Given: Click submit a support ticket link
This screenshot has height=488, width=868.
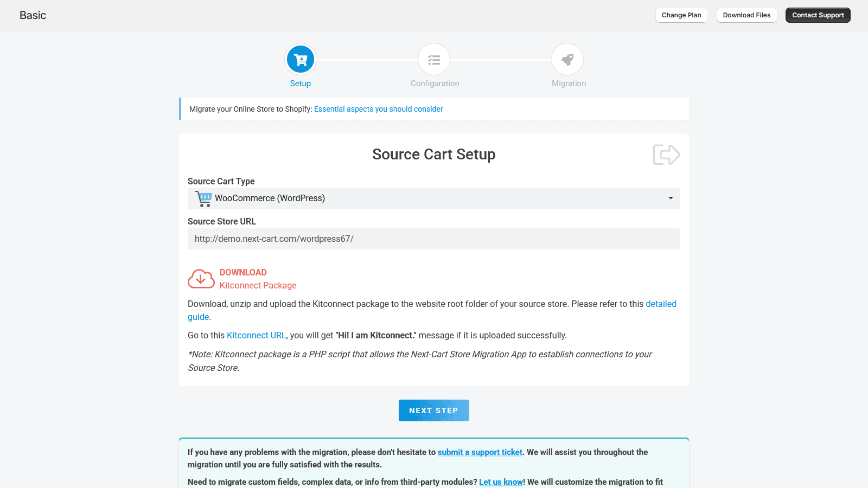Looking at the screenshot, I should pyautogui.click(x=480, y=452).
